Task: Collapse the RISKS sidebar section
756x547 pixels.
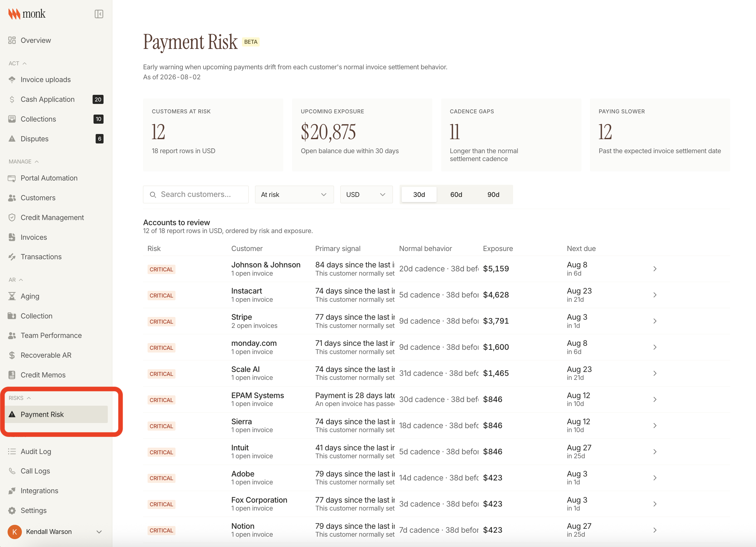Action: 20,398
